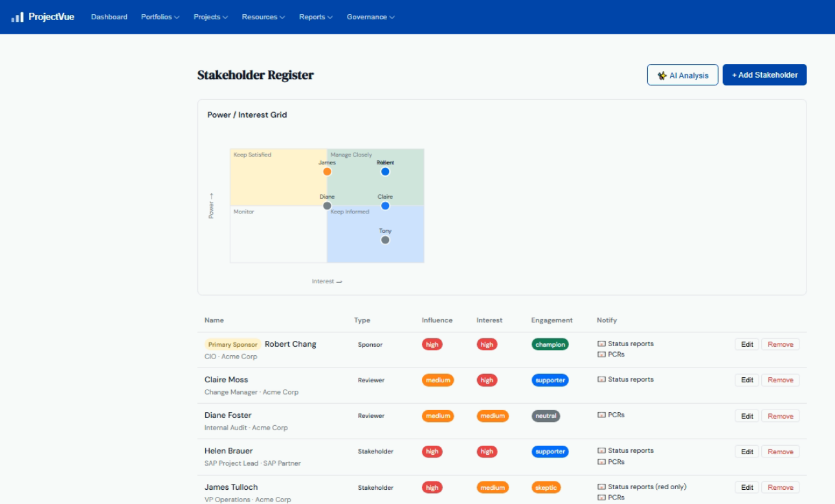The height and width of the screenshot is (504, 835).
Task: Click Status reports icon in James Tulloch's row
Action: pyautogui.click(x=601, y=487)
